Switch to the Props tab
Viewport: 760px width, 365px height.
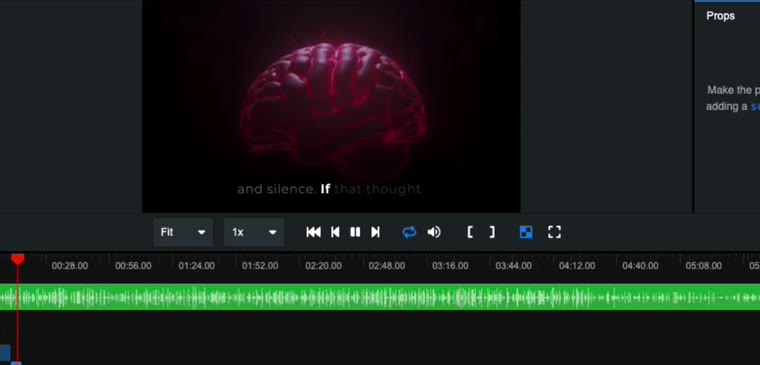(x=720, y=16)
